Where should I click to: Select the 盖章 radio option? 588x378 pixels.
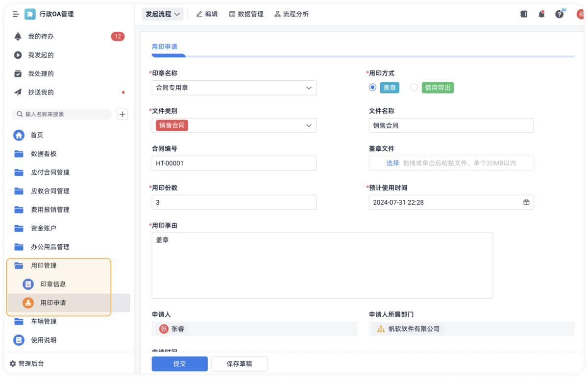click(372, 88)
